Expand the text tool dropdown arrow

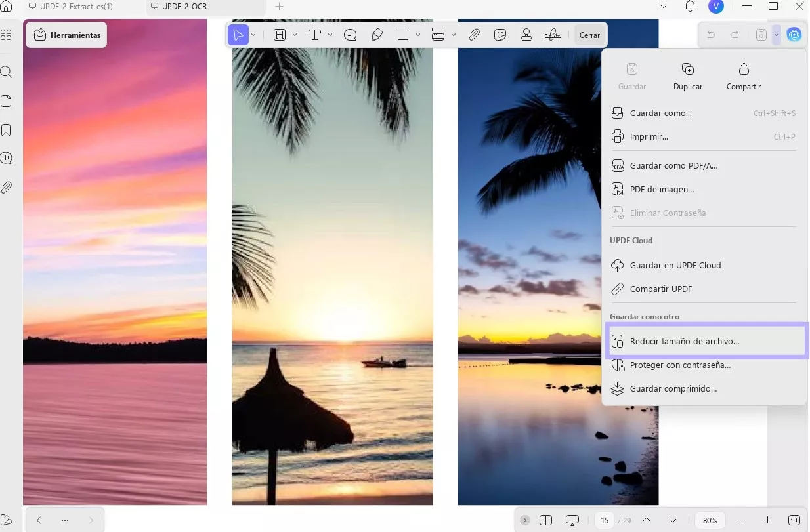330,35
